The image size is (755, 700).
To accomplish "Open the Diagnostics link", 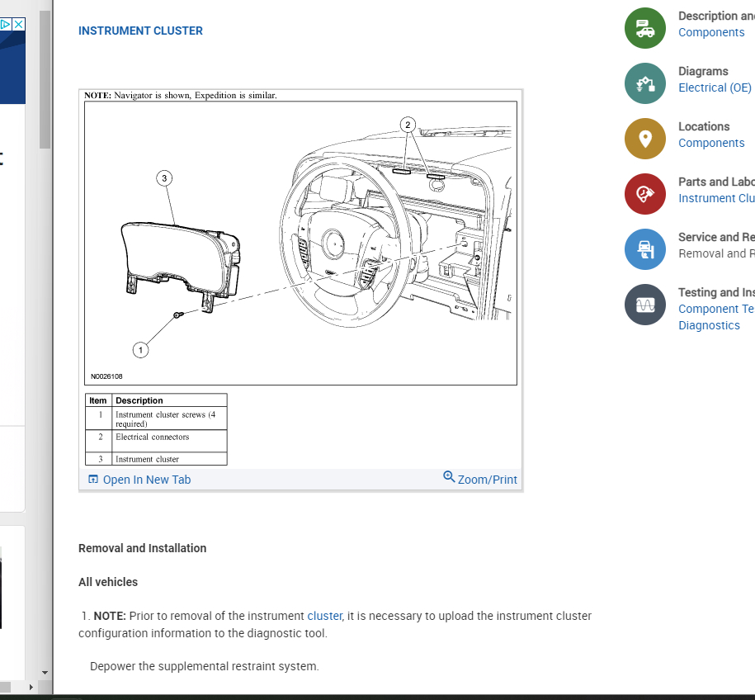I will click(709, 326).
